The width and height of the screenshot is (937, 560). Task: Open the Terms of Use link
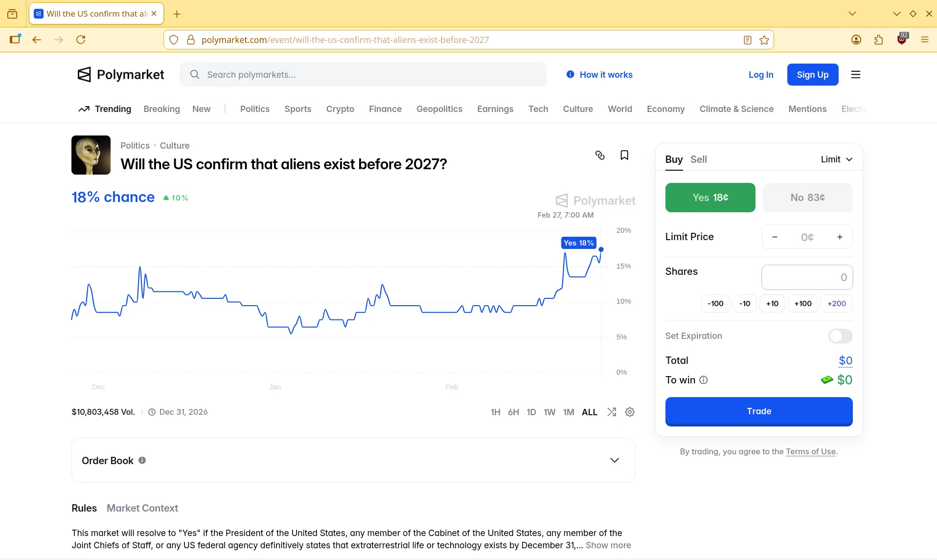[810, 452]
